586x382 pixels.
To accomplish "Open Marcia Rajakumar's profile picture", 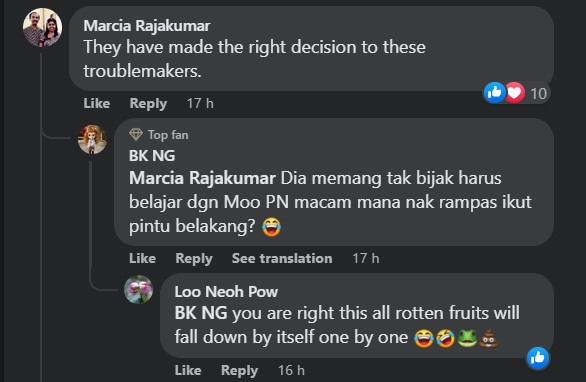I will coord(43,28).
